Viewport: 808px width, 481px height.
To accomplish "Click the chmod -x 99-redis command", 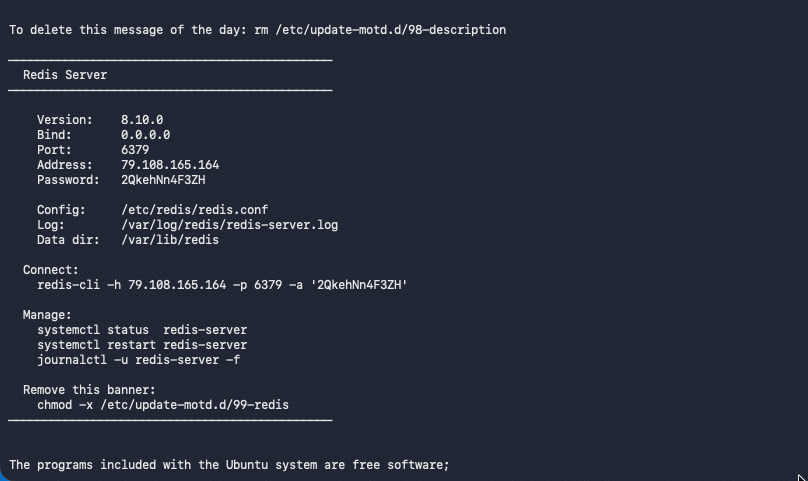I will point(163,405).
